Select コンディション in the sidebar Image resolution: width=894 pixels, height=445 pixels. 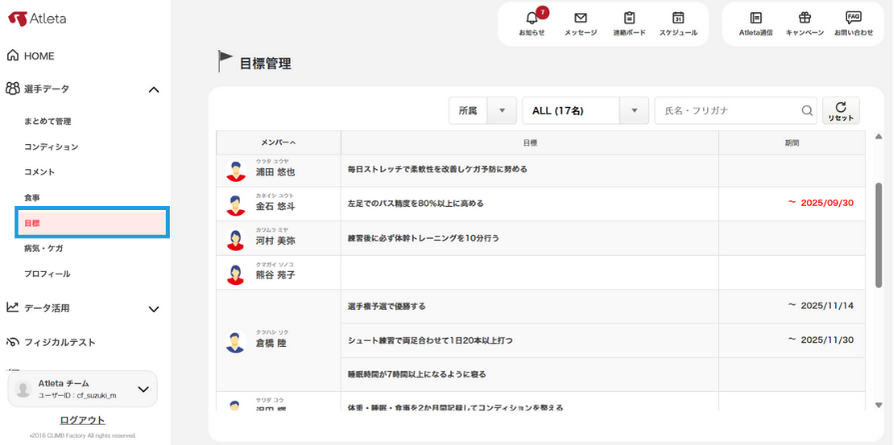click(51, 147)
